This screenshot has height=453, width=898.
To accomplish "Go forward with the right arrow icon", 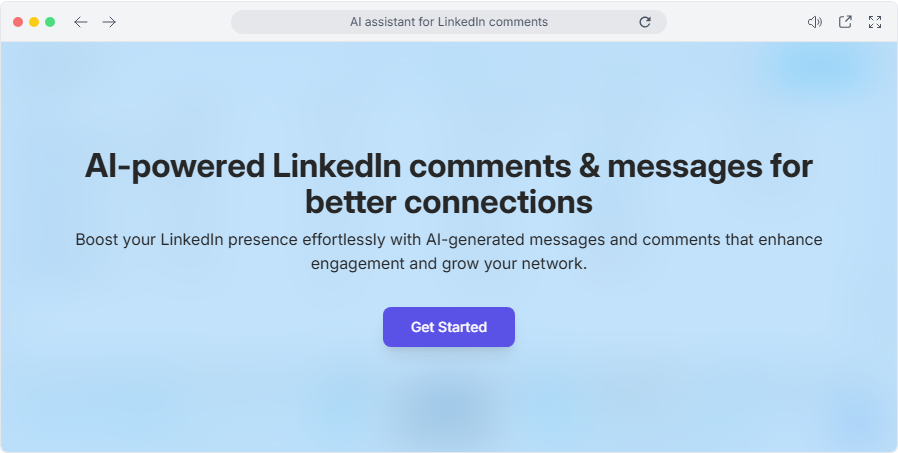I will click(x=109, y=22).
